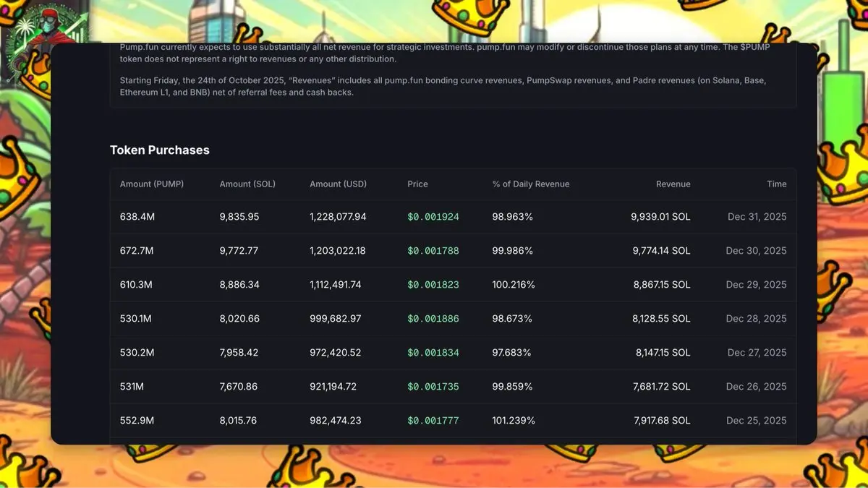868x488 pixels.
Task: Click the Amount (SOL) column header
Action: click(x=247, y=184)
